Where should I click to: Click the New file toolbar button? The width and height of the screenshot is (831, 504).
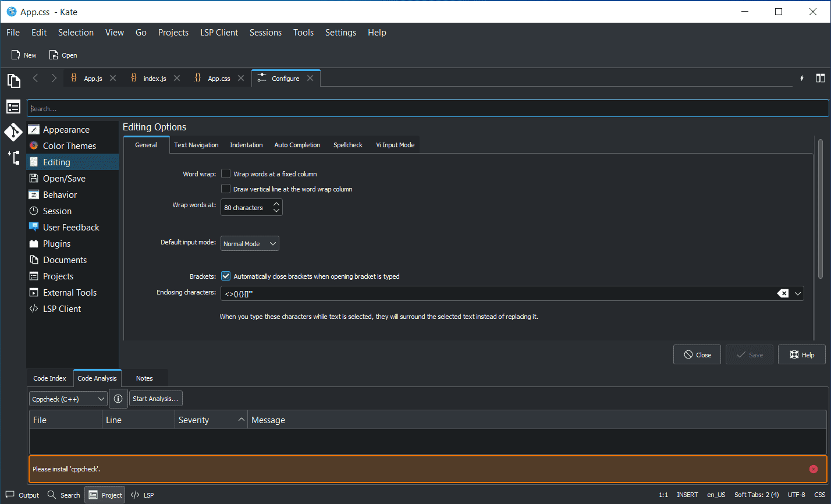(24, 55)
